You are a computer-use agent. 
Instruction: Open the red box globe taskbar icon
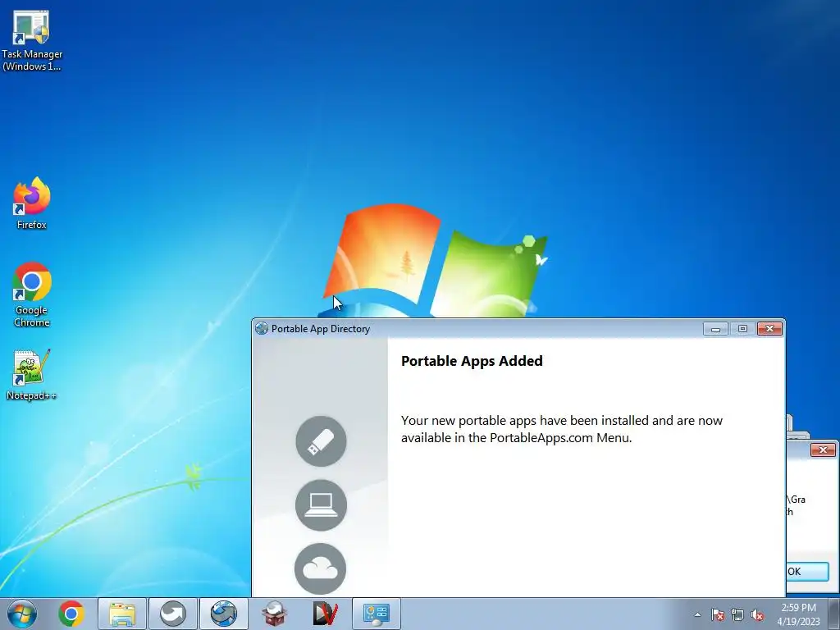[274, 614]
